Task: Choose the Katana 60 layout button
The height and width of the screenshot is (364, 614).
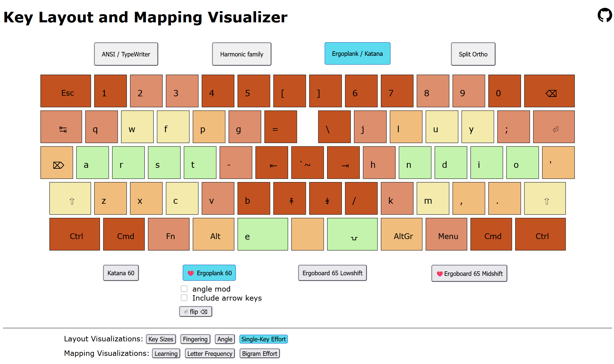Action: click(x=121, y=273)
